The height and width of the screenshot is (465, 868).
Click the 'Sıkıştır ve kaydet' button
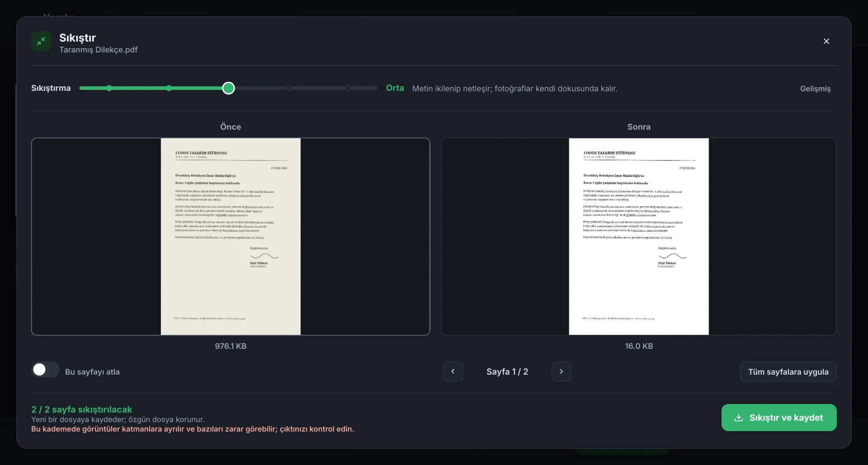click(x=779, y=418)
